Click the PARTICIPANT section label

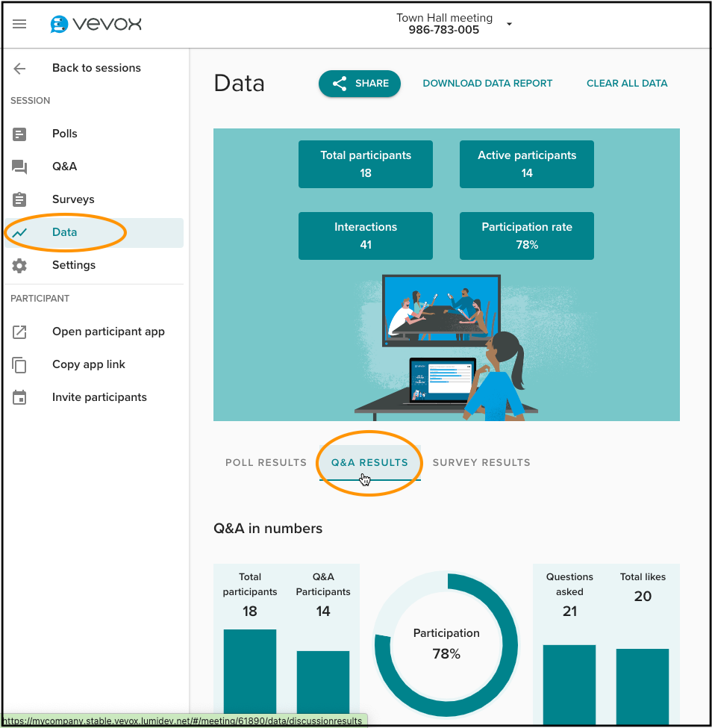40,299
